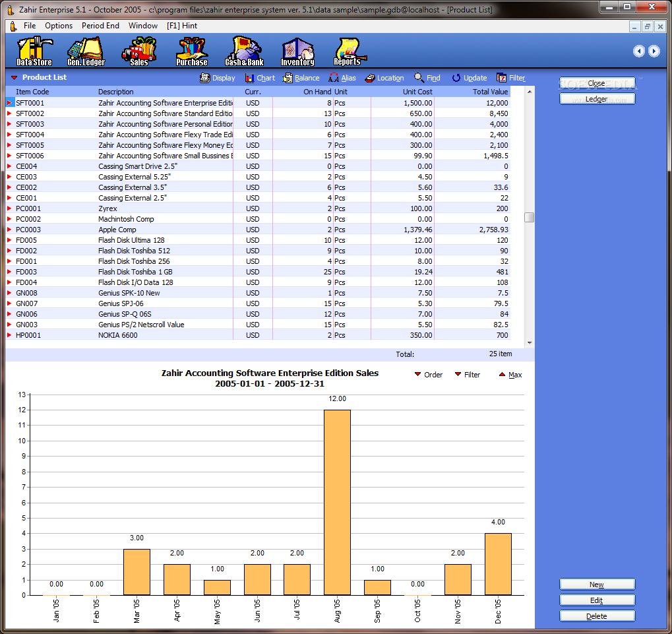Click the product list scrollbar thumb

pyautogui.click(x=530, y=217)
